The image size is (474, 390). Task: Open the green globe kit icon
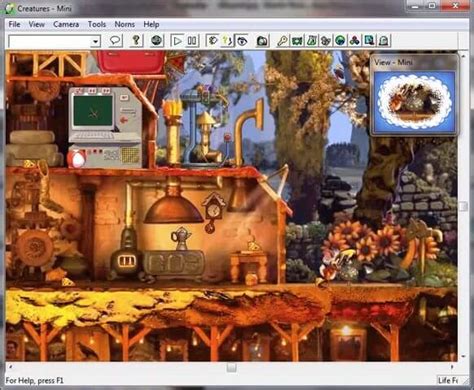point(340,41)
